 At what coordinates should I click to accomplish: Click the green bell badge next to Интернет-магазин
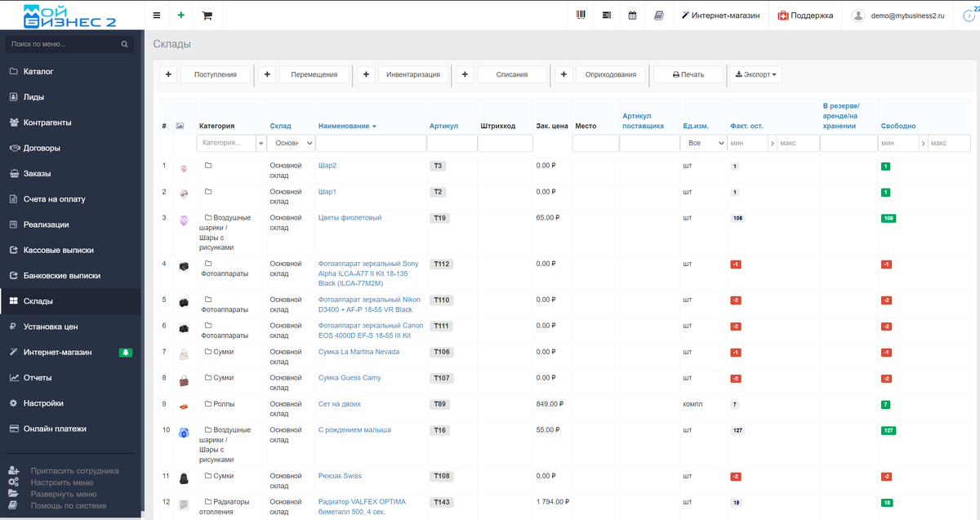pos(125,353)
